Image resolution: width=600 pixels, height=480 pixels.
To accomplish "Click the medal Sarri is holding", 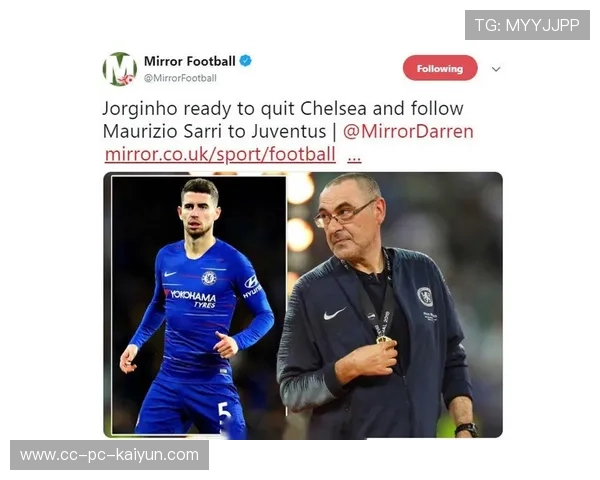I will (383, 339).
